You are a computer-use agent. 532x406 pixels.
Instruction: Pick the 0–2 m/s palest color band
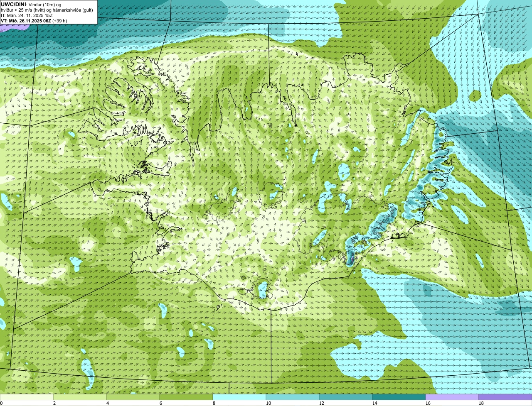27,397
